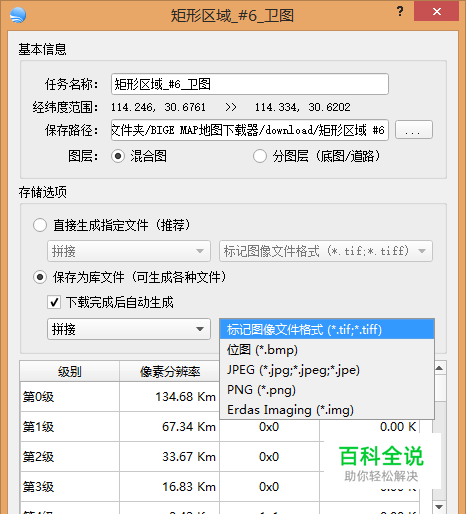Open the help question mark button
The width and height of the screenshot is (466, 514).
400,12
